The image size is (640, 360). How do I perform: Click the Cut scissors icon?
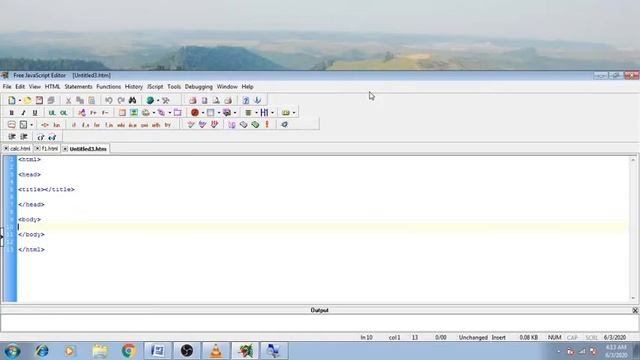click(x=68, y=100)
